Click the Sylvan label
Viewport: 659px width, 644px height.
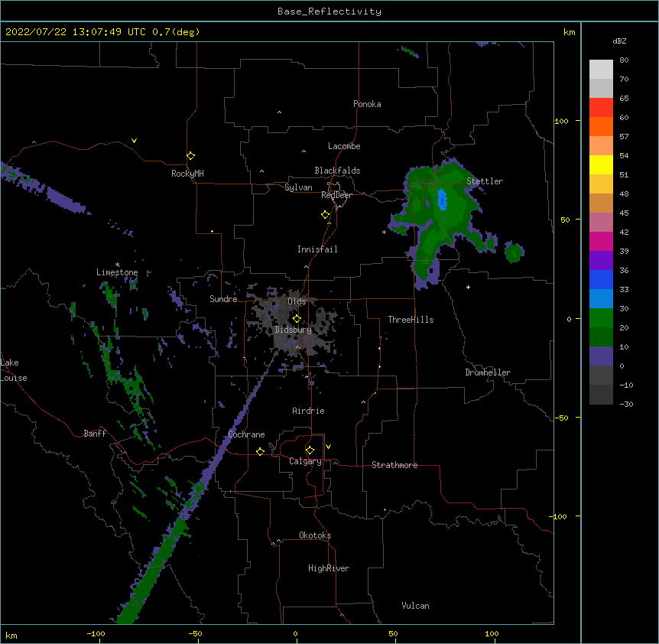[x=298, y=187]
